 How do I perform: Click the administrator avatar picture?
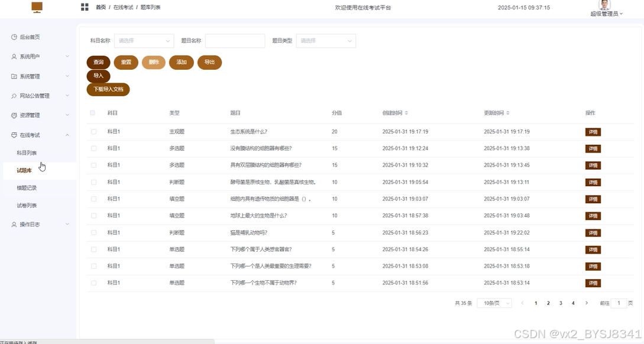[x=604, y=5]
